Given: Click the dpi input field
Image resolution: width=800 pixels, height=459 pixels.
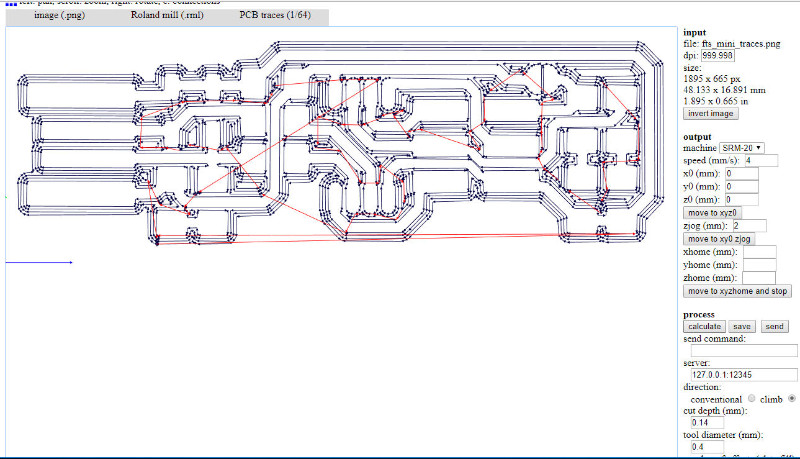Looking at the screenshot, I should [717, 56].
